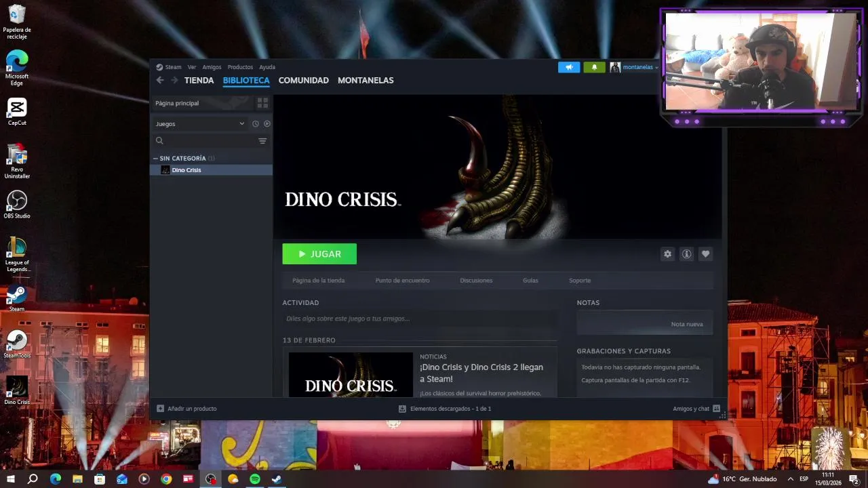Open the COMUNIDAD tab
868x488 pixels.
pyautogui.click(x=303, y=80)
